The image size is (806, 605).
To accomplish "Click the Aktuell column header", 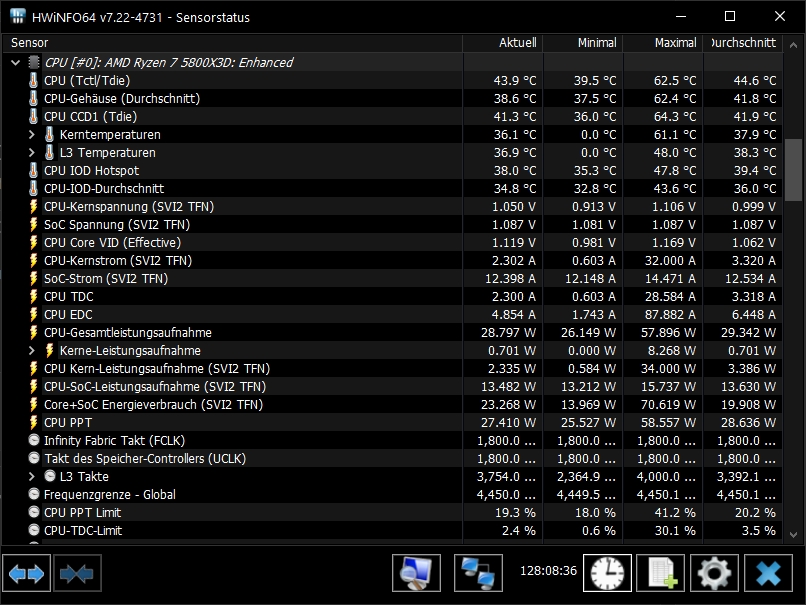I will pyautogui.click(x=503, y=43).
